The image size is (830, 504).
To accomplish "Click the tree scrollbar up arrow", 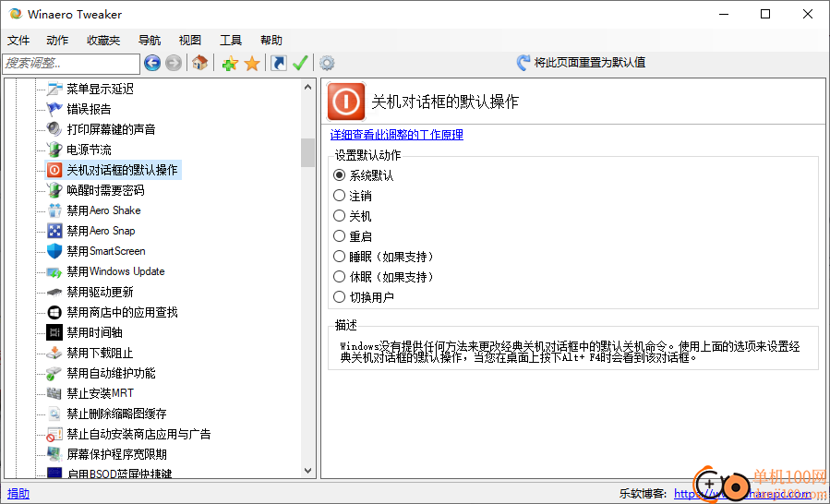I will pyautogui.click(x=308, y=86).
